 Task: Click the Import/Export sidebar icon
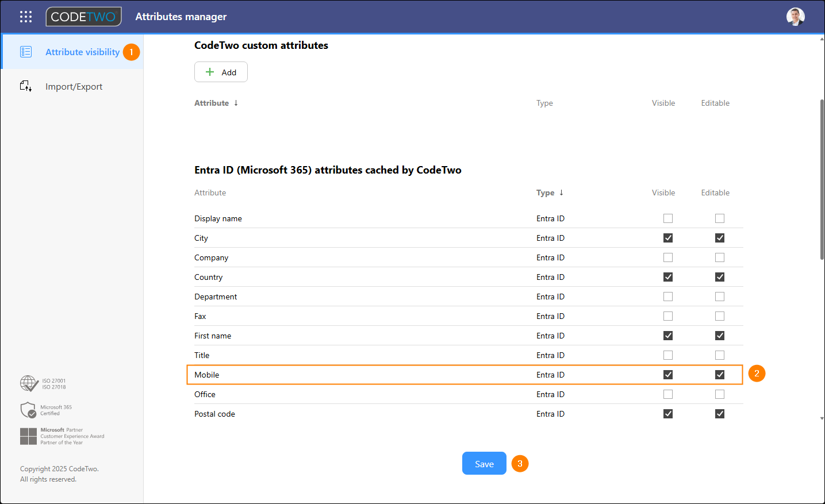tap(26, 86)
